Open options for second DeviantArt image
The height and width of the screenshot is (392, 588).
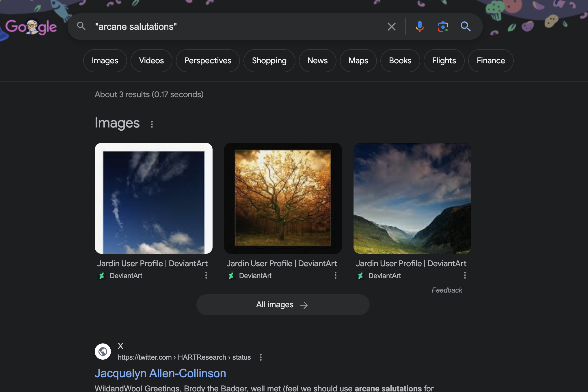(x=335, y=275)
